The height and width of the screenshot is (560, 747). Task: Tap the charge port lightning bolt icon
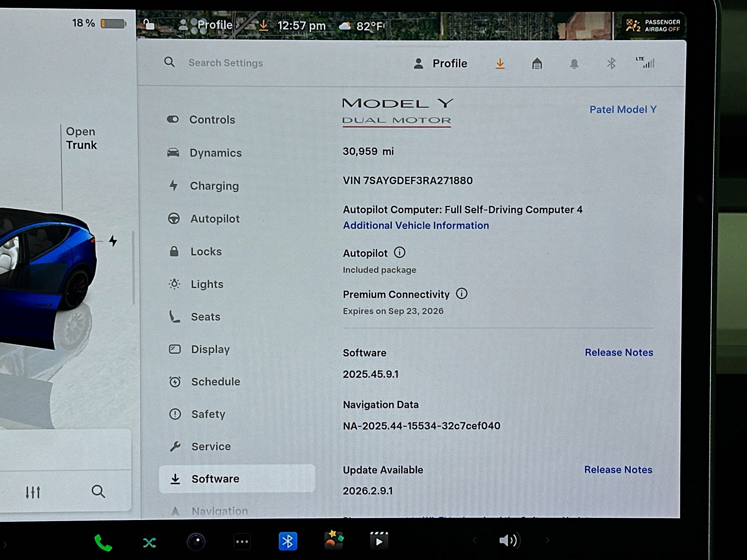pos(113,241)
